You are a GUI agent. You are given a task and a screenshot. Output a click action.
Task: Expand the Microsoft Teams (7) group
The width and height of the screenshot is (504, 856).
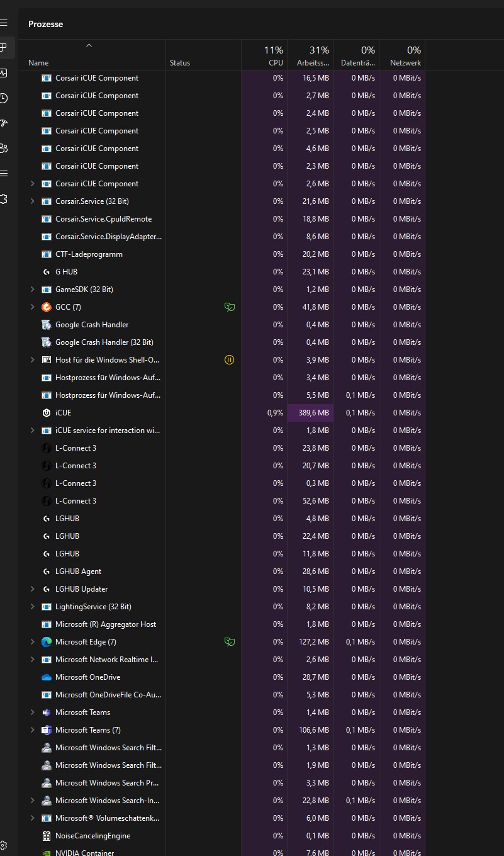[x=33, y=730]
